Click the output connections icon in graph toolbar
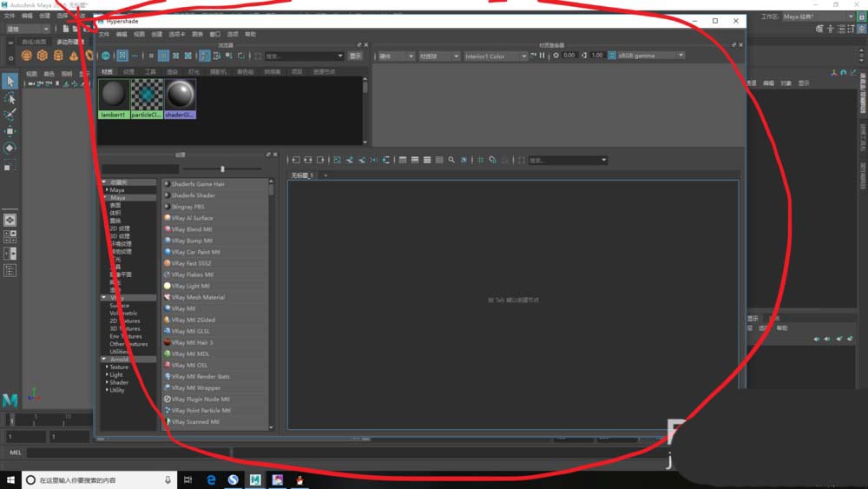 click(320, 160)
